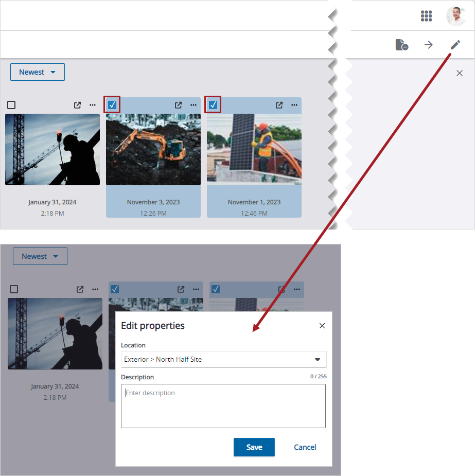This screenshot has width=475, height=476.
Task: Click external-link icon on second card behind dialog
Action: [x=181, y=289]
